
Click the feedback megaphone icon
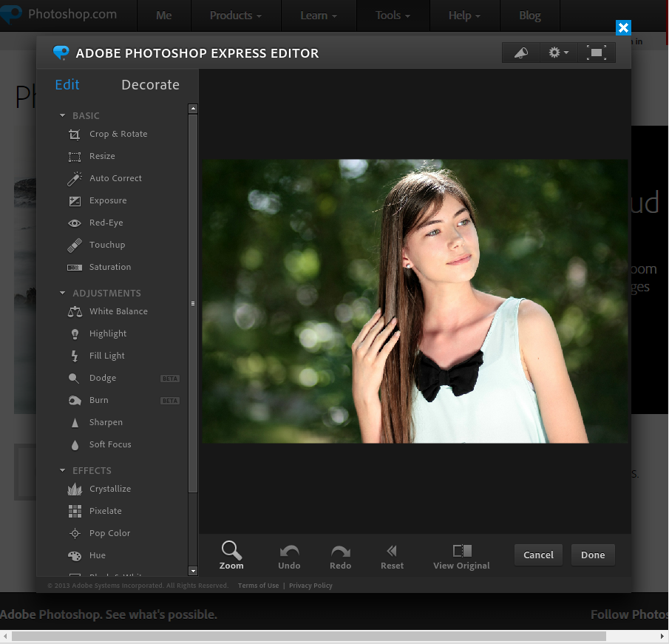coord(520,52)
